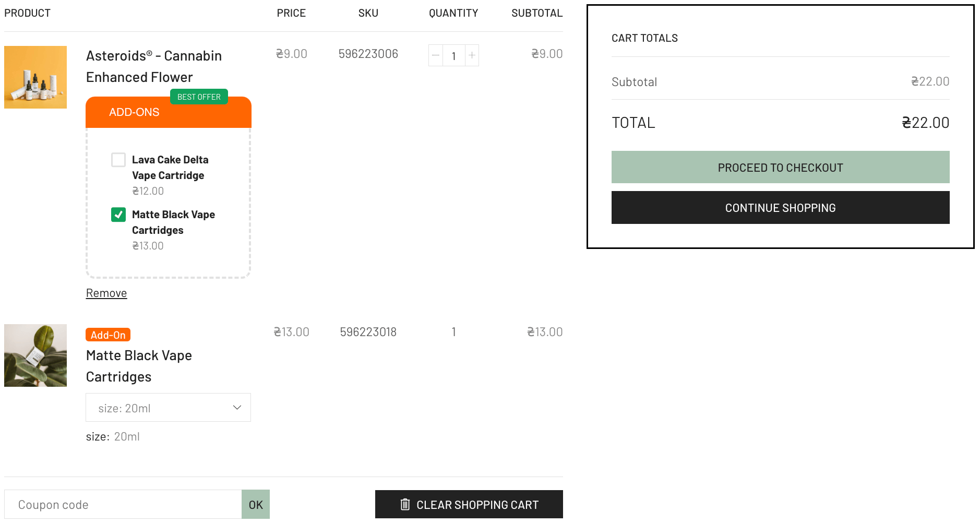Click Asteroids Cannabin Enhanced Flower title
Image resolution: width=980 pixels, height=523 pixels.
(x=154, y=66)
